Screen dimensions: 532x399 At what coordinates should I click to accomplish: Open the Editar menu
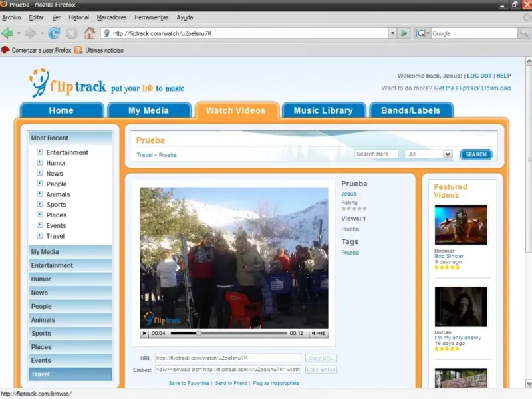tap(36, 17)
